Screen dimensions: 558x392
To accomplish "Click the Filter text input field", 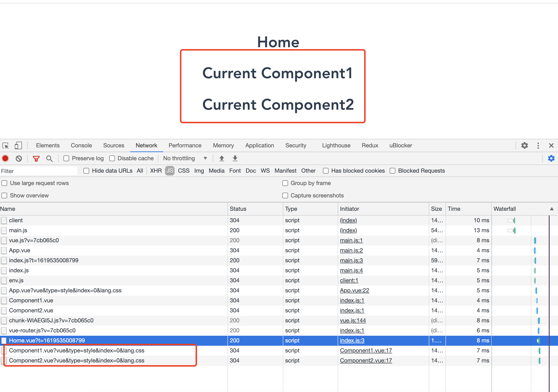I will point(39,171).
